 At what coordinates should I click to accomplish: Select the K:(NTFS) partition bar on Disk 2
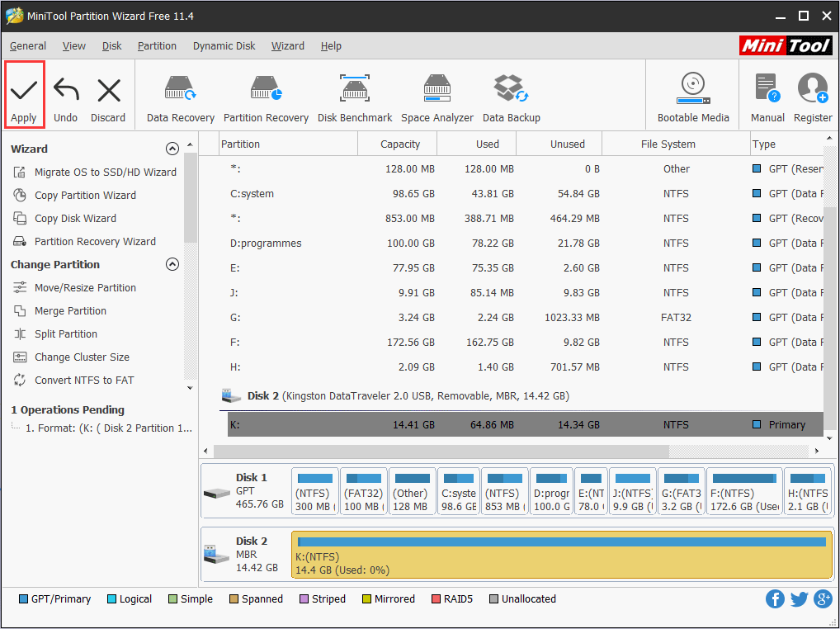tap(561, 555)
